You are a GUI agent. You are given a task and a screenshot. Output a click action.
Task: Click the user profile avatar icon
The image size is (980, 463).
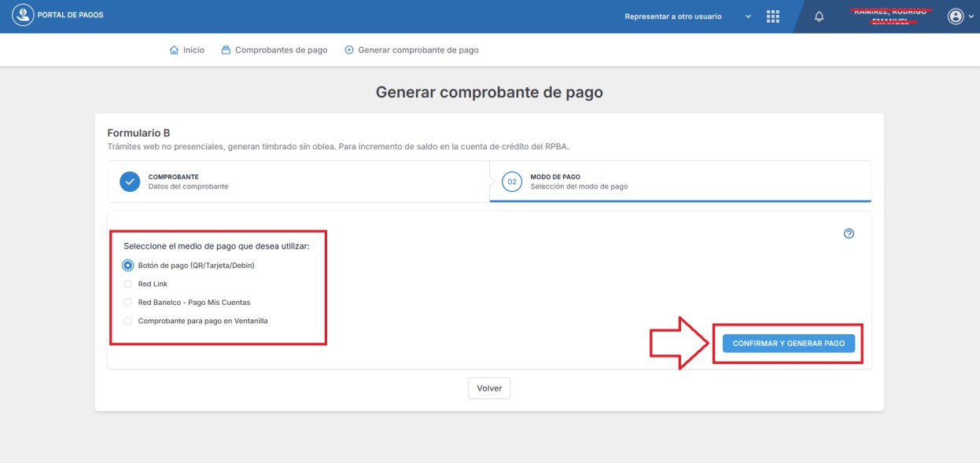[956, 17]
